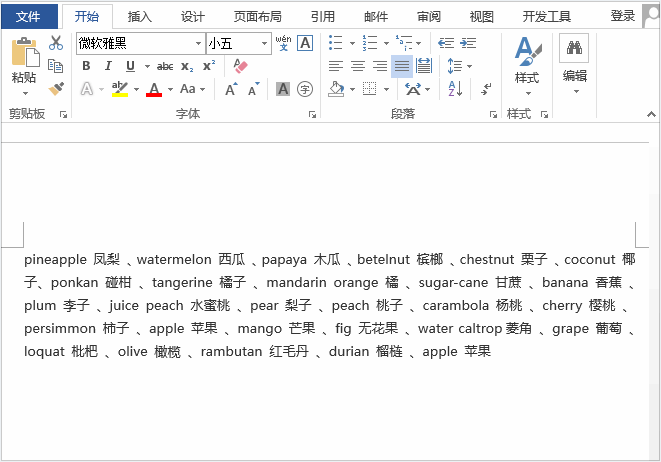Open the Change Case Aa menu
661x462 pixels.
(x=192, y=89)
